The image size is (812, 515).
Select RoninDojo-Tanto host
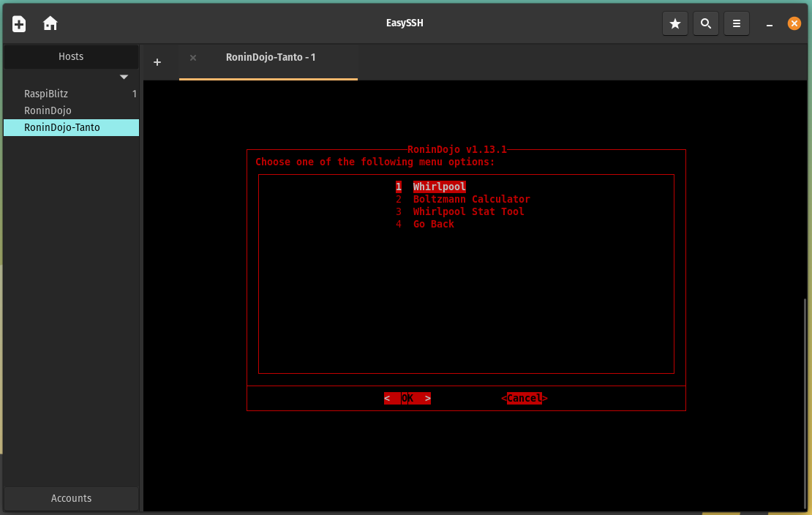click(72, 127)
